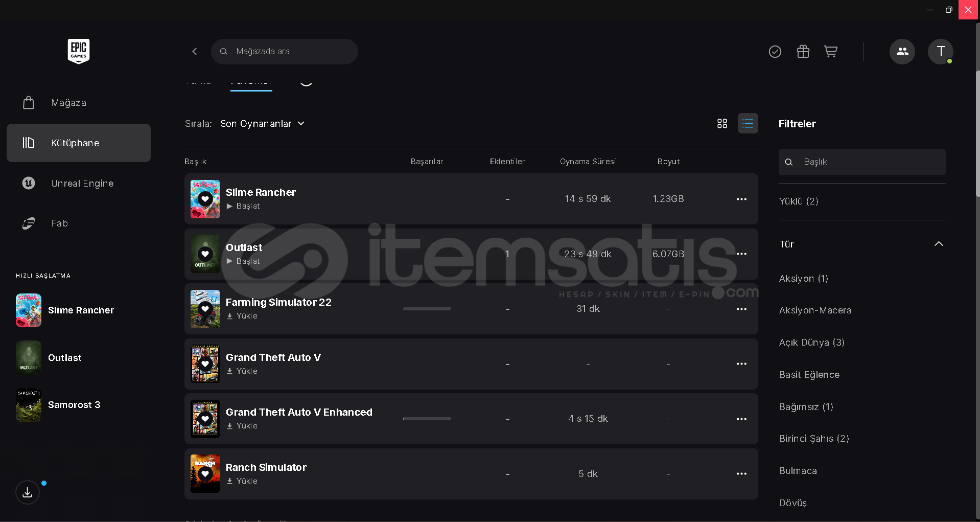
Task: Toggle favorite heart on Grand Theft Auto V
Action: (205, 364)
